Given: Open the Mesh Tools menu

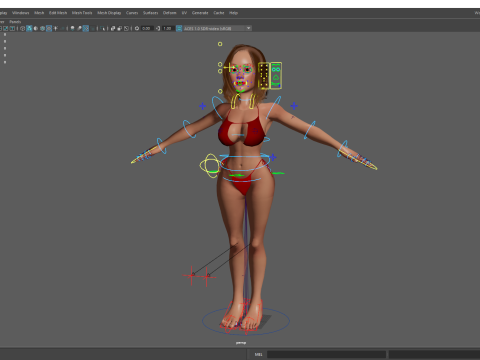Looking at the screenshot, I should (x=82, y=13).
